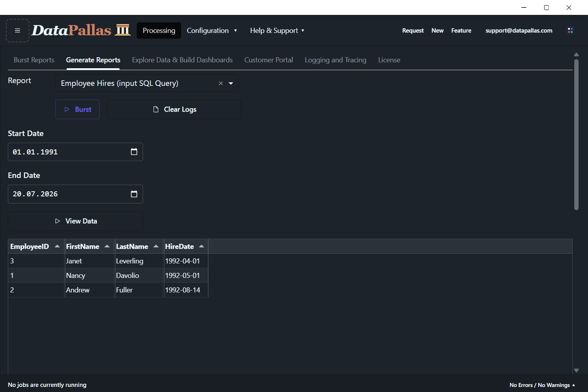The width and height of the screenshot is (588, 392).
Task: Select the Processing menu item
Action: pyautogui.click(x=159, y=31)
